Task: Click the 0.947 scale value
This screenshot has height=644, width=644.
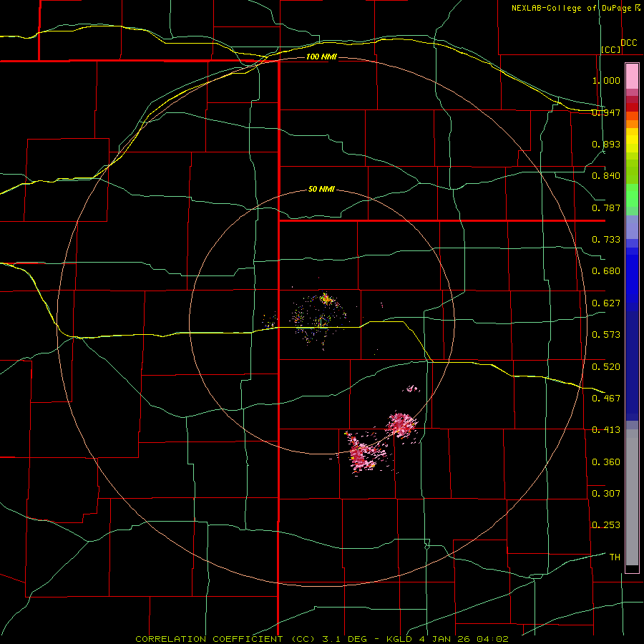Action: coord(606,112)
